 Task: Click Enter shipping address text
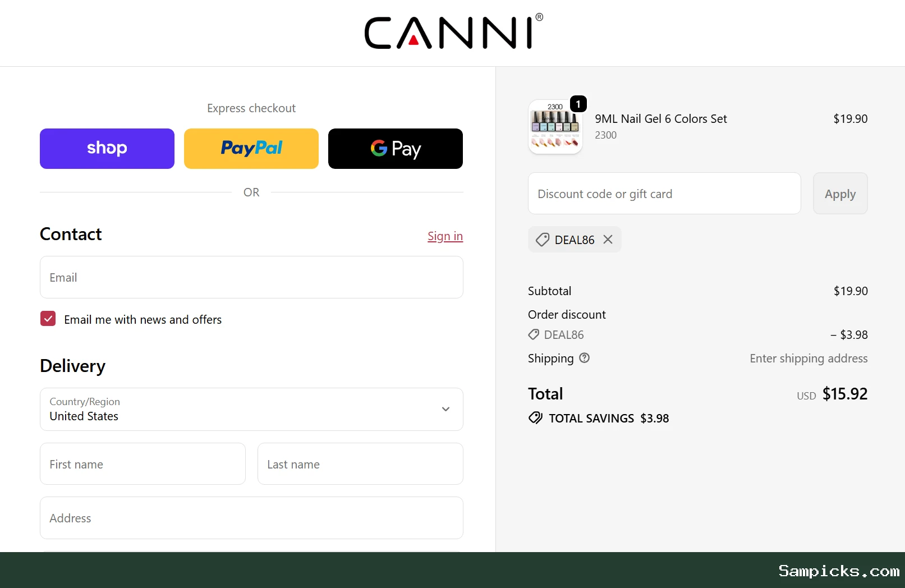click(808, 359)
